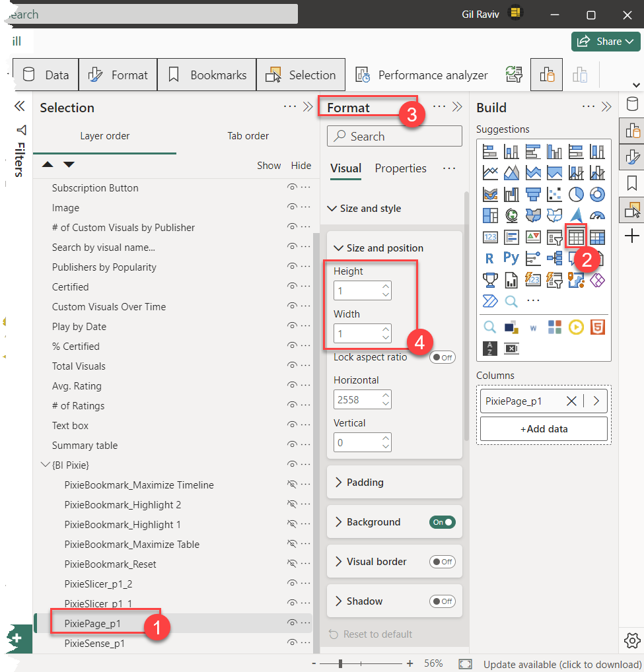Click the Share button

606,41
